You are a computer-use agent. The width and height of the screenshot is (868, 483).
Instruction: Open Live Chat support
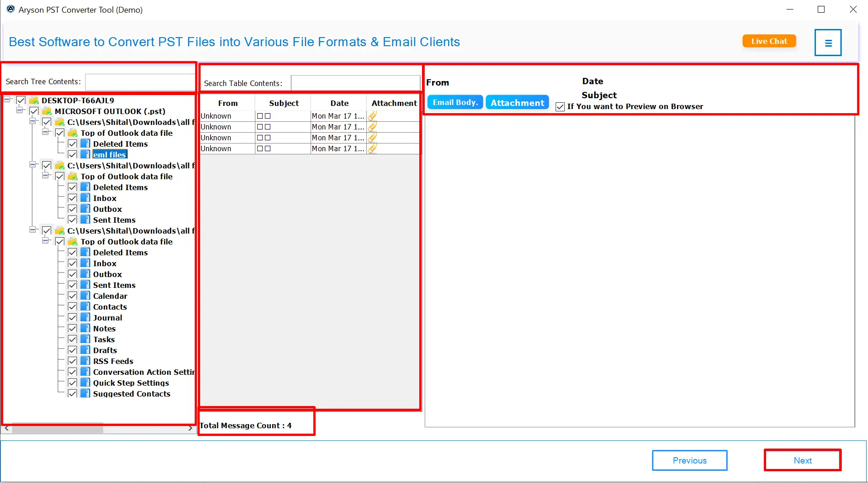coord(769,41)
